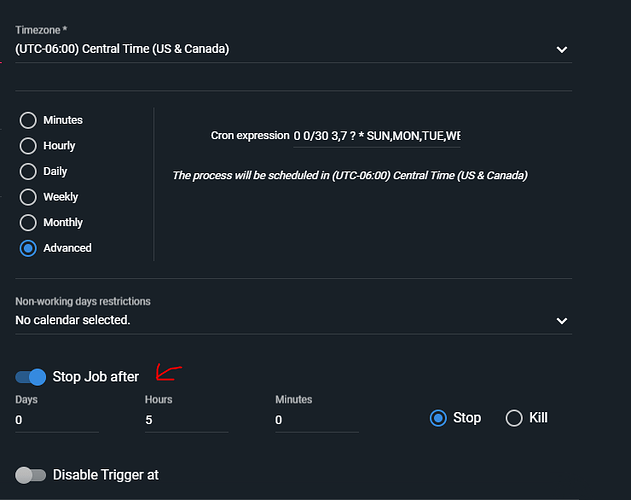
Task: Select the Minutes schedule radio button
Action: [28, 120]
